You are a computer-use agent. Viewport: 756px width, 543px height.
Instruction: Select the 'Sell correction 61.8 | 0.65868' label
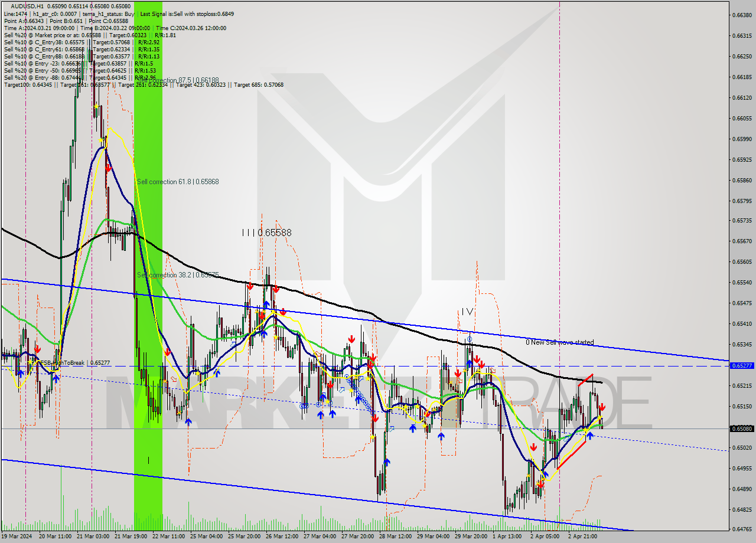tap(178, 181)
